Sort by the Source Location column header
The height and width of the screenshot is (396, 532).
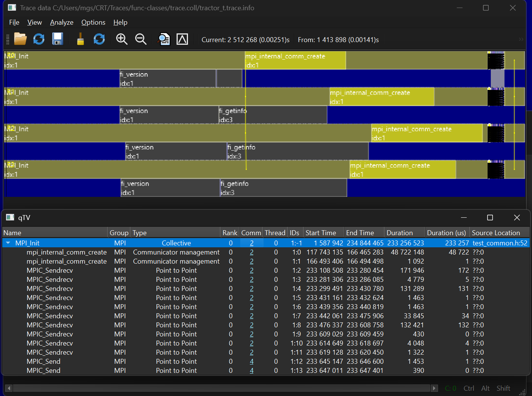500,233
